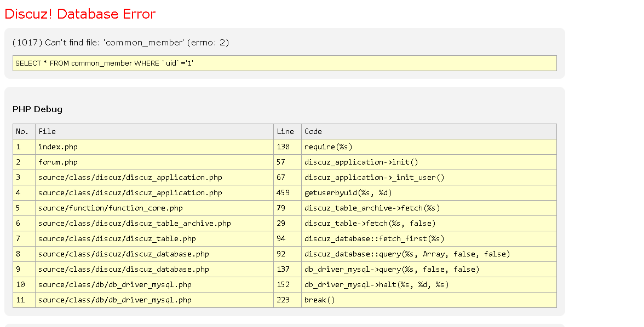Click the 'PHP Debug' section title
This screenshot has width=644, height=327.
[x=37, y=109]
